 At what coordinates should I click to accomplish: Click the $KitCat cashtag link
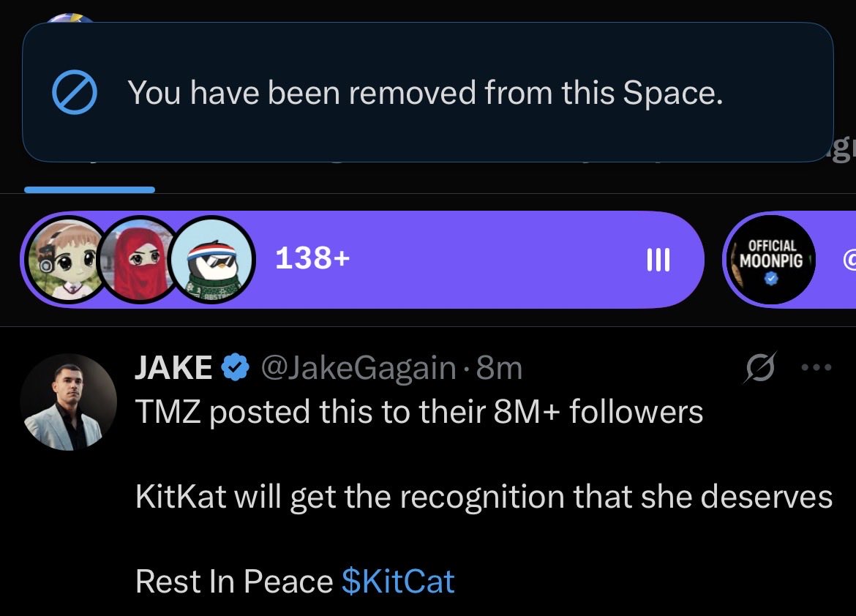click(x=398, y=582)
